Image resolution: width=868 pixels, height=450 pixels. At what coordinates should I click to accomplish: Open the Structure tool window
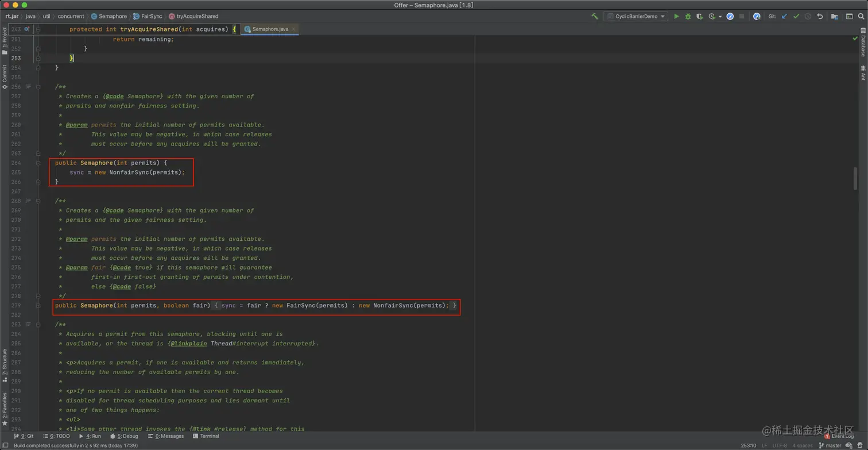(5, 366)
